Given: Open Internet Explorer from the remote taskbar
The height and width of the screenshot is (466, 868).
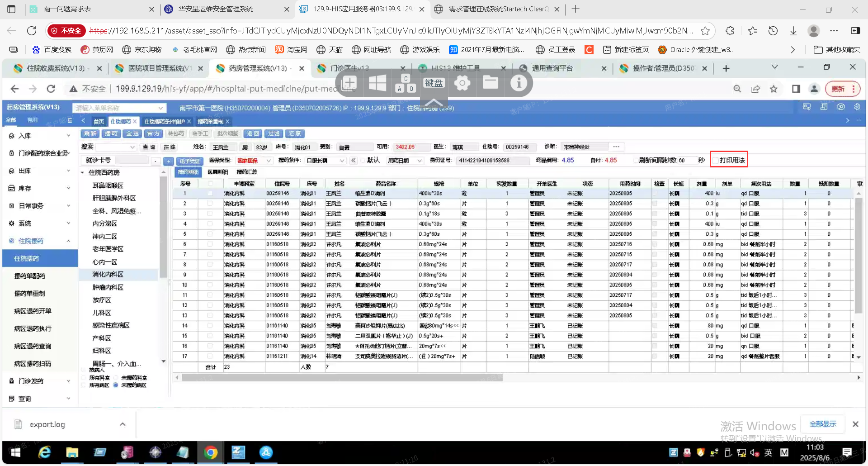Looking at the screenshot, I should pos(44,452).
